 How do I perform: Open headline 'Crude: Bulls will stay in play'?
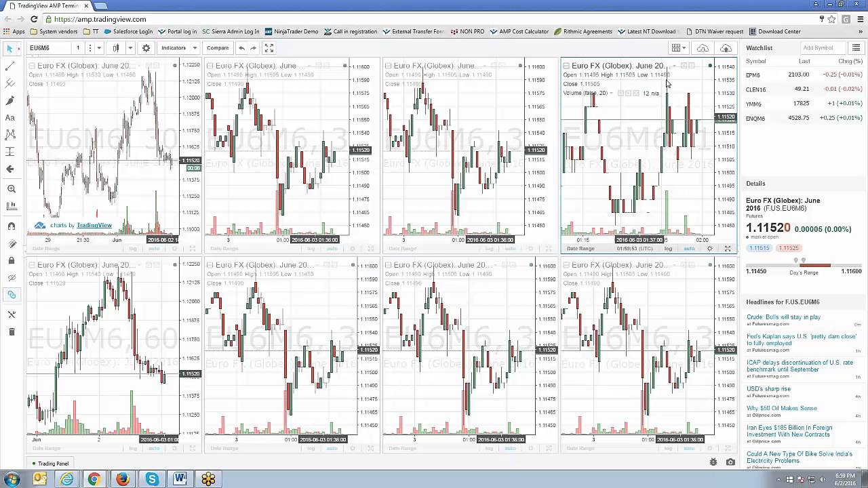[x=783, y=317]
